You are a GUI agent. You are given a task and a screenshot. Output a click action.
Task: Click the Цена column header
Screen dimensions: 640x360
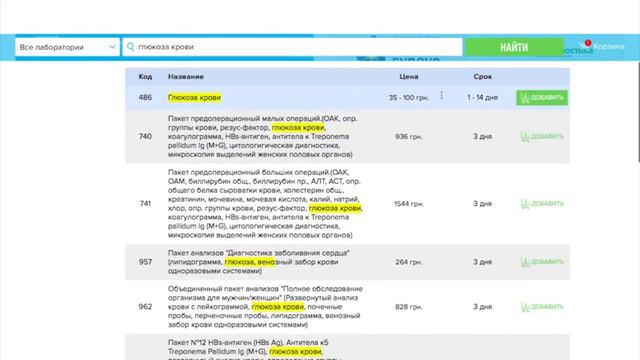409,76
